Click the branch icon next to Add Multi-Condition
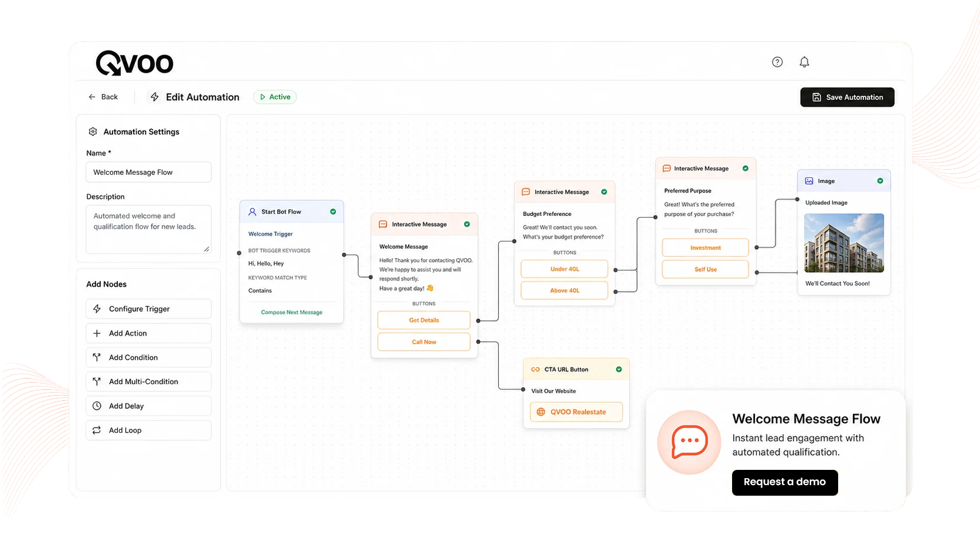The height and width of the screenshot is (552, 980). pos(97,381)
